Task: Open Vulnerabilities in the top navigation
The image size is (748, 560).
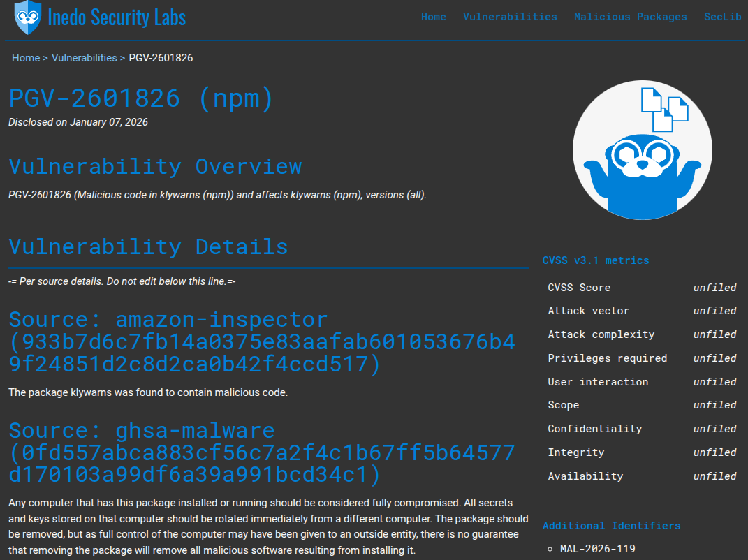Action: [510, 17]
